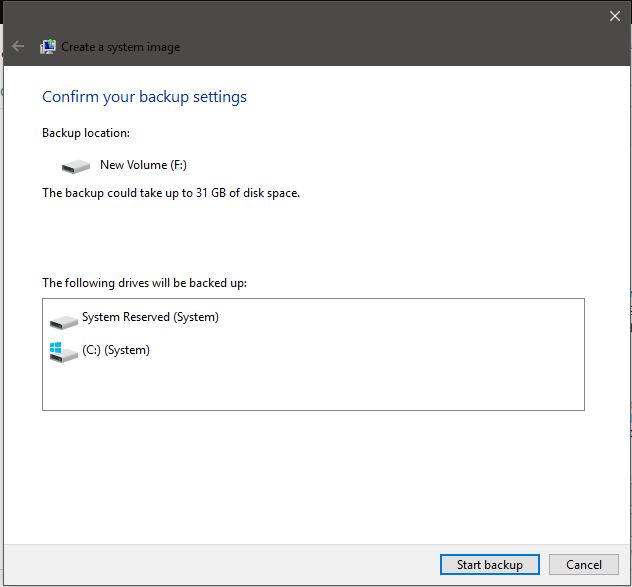Click the Create a system image title text
Screen dimensions: 632x587
(121, 47)
